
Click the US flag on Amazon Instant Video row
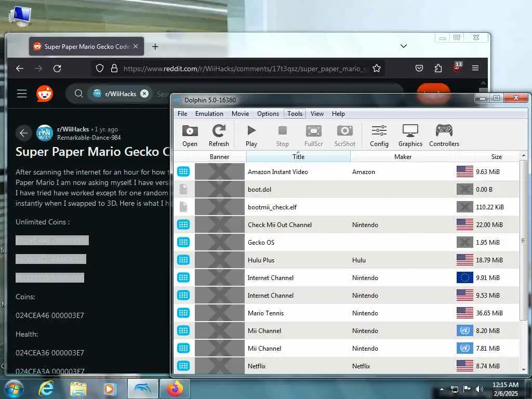click(464, 171)
